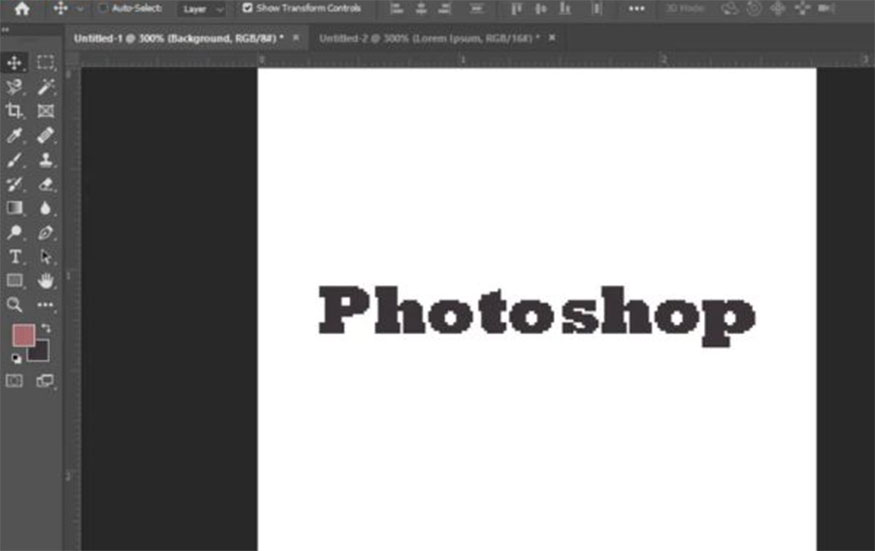This screenshot has height=551, width=875.
Task: Select the Lasso tool
Action: tap(15, 87)
